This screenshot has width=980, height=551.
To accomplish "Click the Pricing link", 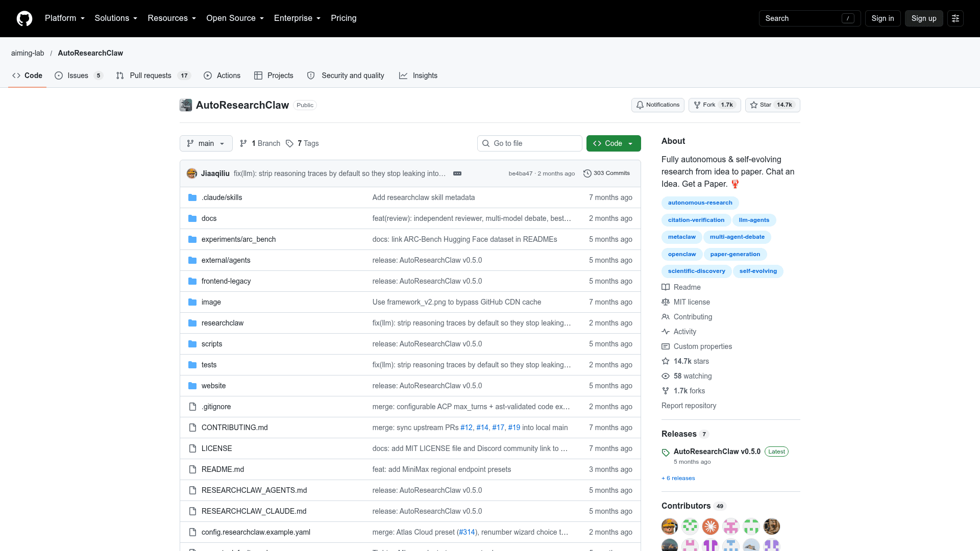I will [344, 18].
